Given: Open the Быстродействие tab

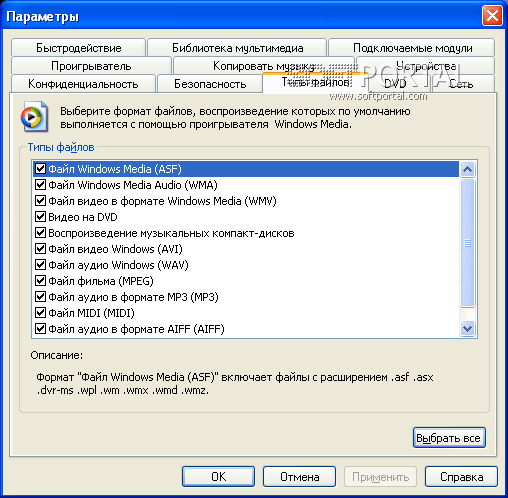Looking at the screenshot, I should point(79,48).
